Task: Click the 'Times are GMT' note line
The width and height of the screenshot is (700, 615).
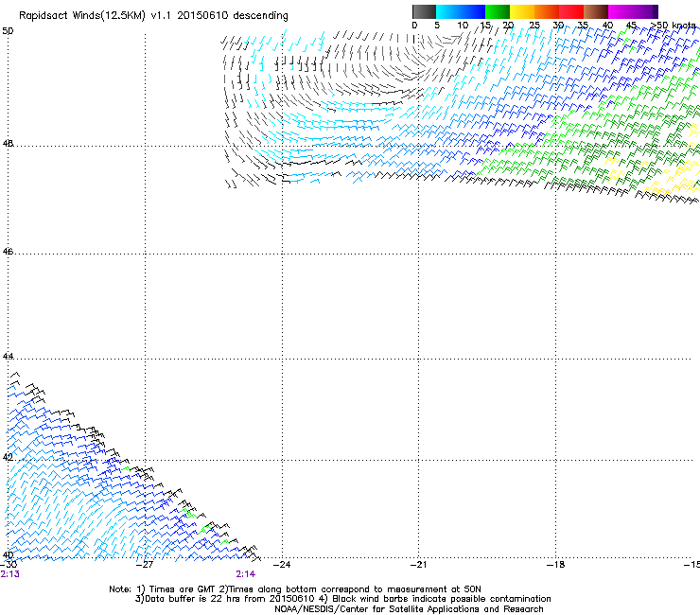Action: point(295,589)
